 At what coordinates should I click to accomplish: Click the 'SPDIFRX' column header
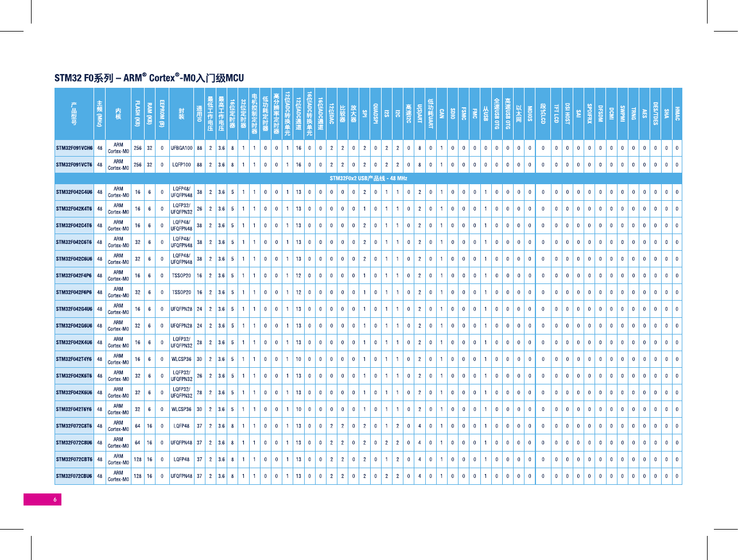tap(589, 114)
